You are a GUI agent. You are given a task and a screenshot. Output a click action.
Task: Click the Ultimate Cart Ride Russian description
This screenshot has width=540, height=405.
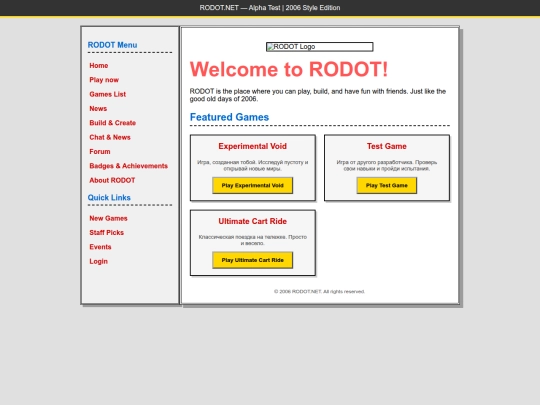[252, 240]
